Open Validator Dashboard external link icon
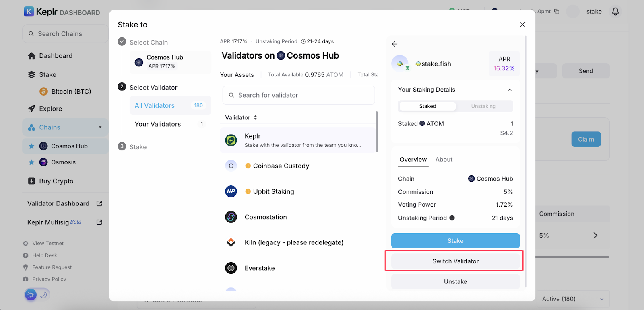Screen dimensions: 644x310 pos(99,204)
